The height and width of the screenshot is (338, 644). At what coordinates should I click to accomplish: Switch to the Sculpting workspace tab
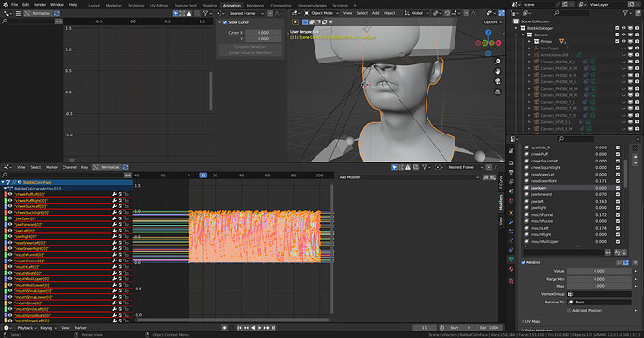pyautogui.click(x=135, y=6)
